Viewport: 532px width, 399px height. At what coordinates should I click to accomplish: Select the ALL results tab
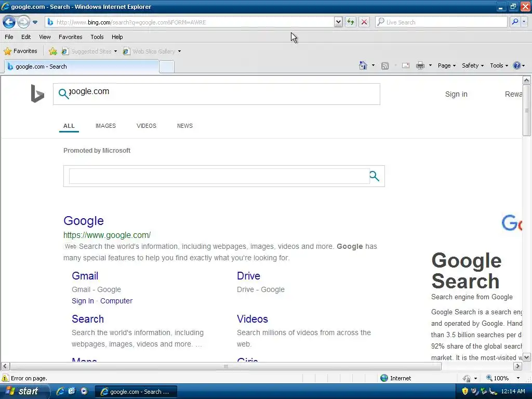(x=69, y=126)
